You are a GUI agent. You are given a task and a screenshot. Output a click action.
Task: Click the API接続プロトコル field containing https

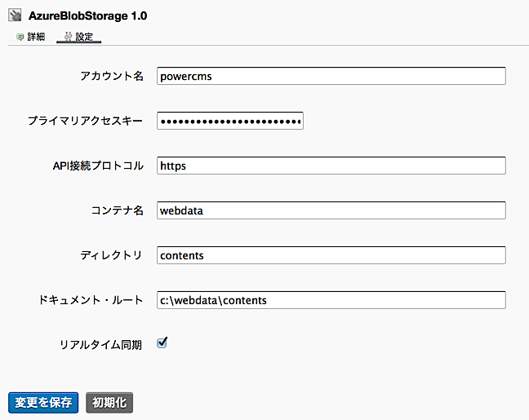pos(331,166)
